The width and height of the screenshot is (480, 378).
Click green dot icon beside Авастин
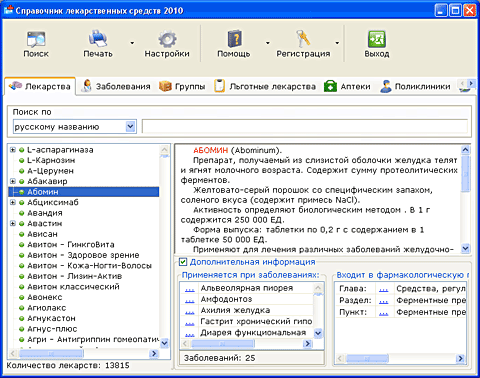[x=21, y=223]
